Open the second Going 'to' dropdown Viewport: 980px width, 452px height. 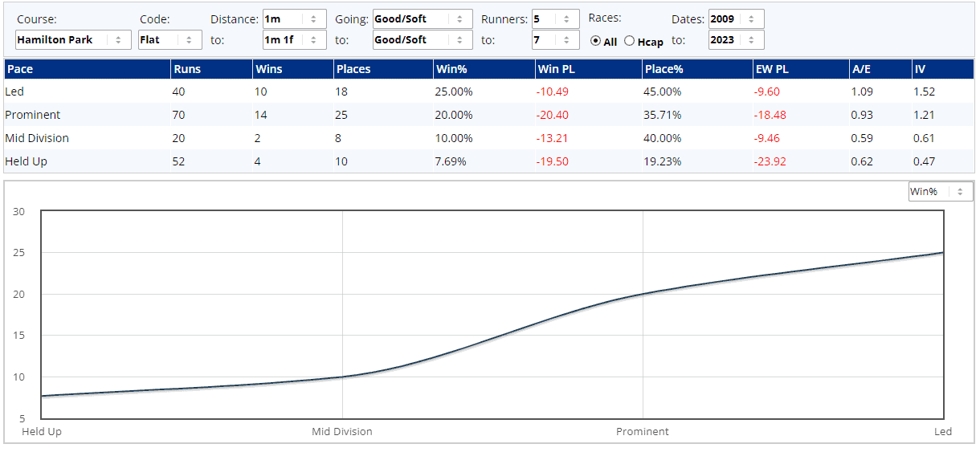click(423, 40)
